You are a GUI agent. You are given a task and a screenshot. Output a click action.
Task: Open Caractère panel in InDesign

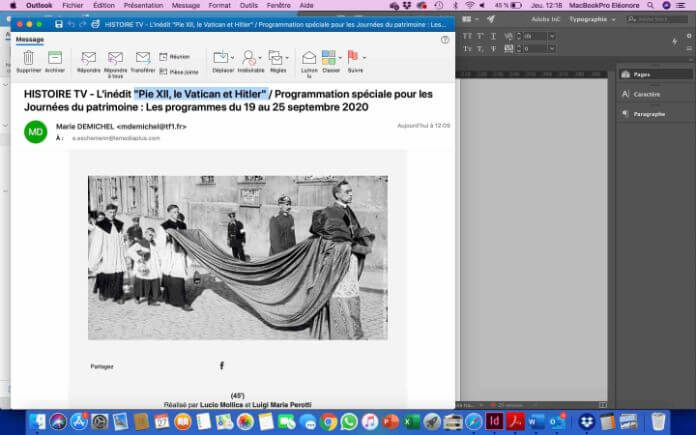tap(655, 94)
